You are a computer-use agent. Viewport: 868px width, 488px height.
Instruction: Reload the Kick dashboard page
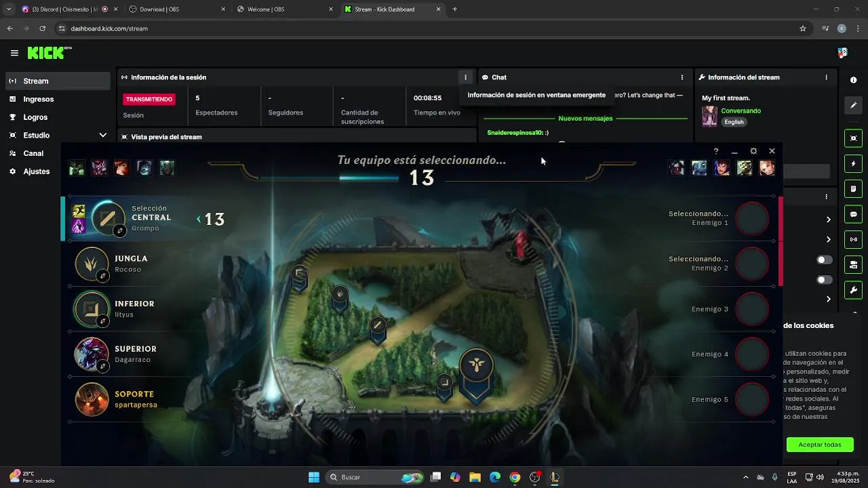pyautogui.click(x=42, y=28)
